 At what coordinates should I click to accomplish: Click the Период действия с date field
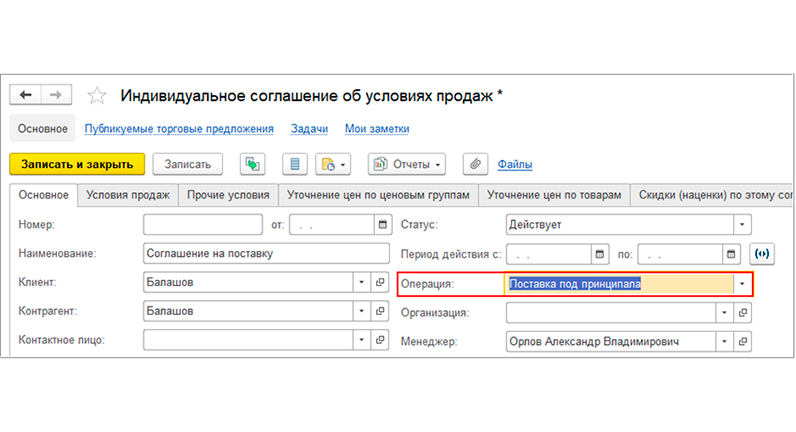coord(549,254)
